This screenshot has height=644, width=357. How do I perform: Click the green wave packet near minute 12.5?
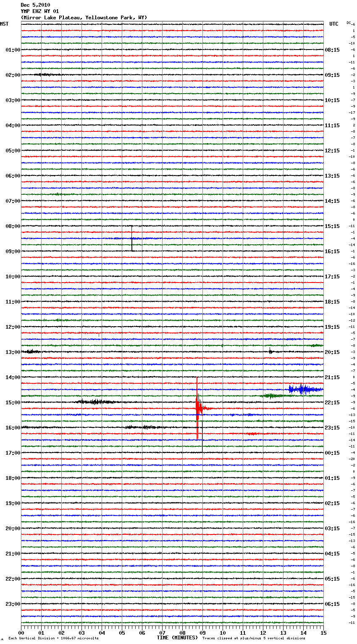[273, 396]
